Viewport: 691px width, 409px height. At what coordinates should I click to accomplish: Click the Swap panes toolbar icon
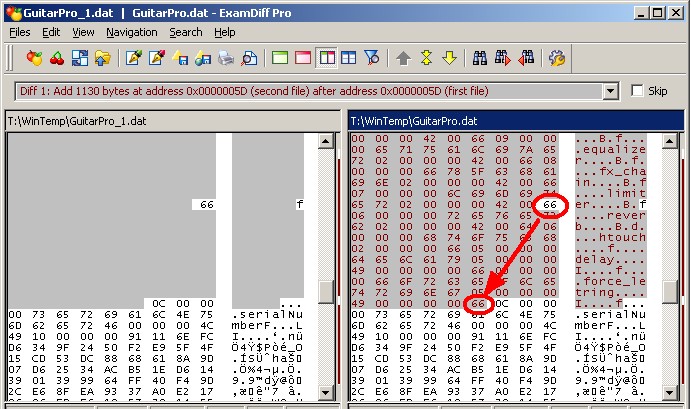click(x=80, y=58)
